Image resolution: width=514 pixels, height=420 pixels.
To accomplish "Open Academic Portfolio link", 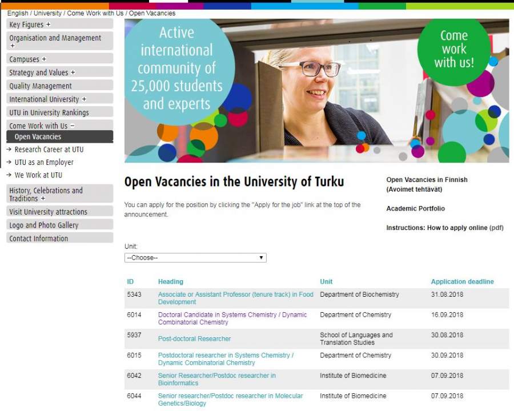I will [415, 209].
